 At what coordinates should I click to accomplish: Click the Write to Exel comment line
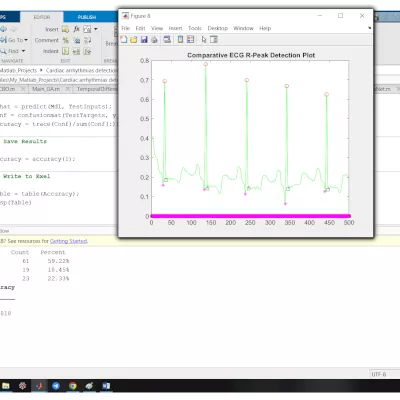(x=27, y=176)
